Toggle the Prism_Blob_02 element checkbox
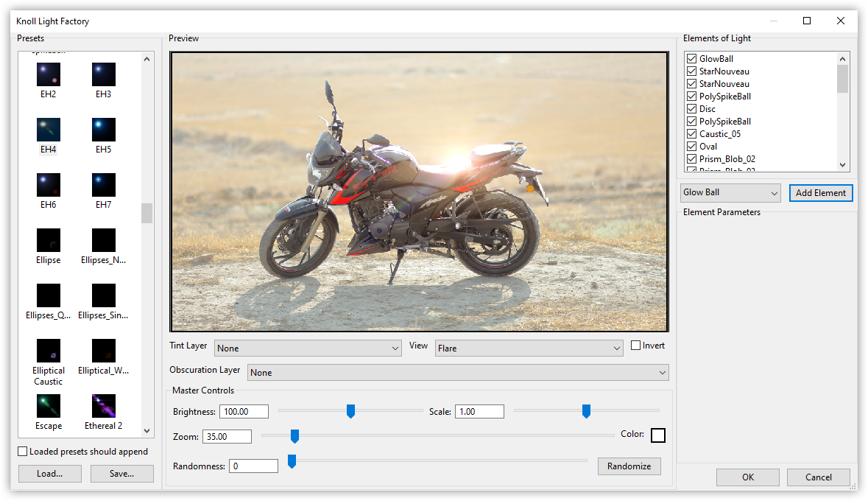 click(x=691, y=159)
